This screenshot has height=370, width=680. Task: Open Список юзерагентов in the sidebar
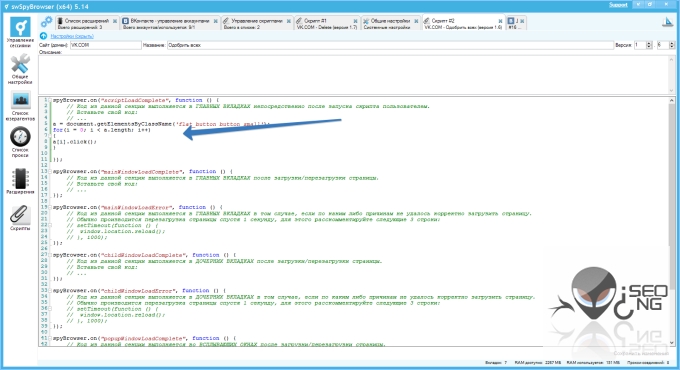(20, 106)
